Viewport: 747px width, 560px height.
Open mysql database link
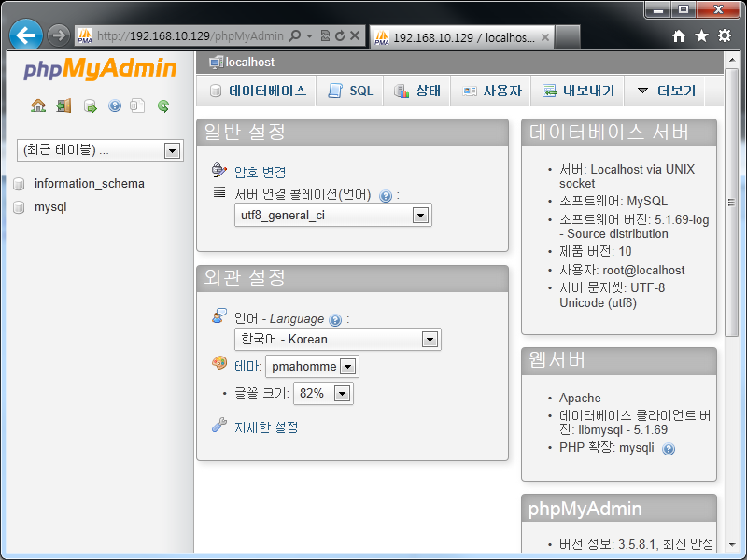click(x=50, y=207)
